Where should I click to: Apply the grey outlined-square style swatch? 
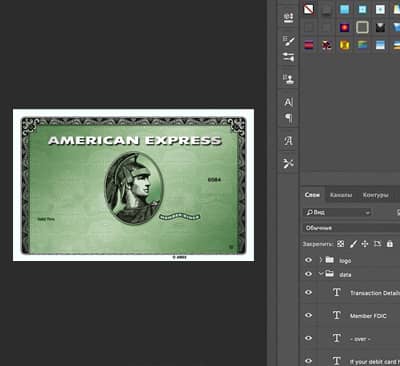point(362,27)
